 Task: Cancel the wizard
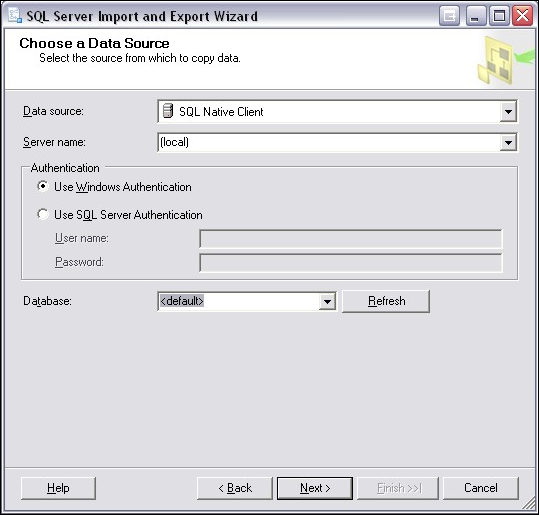pos(481,488)
